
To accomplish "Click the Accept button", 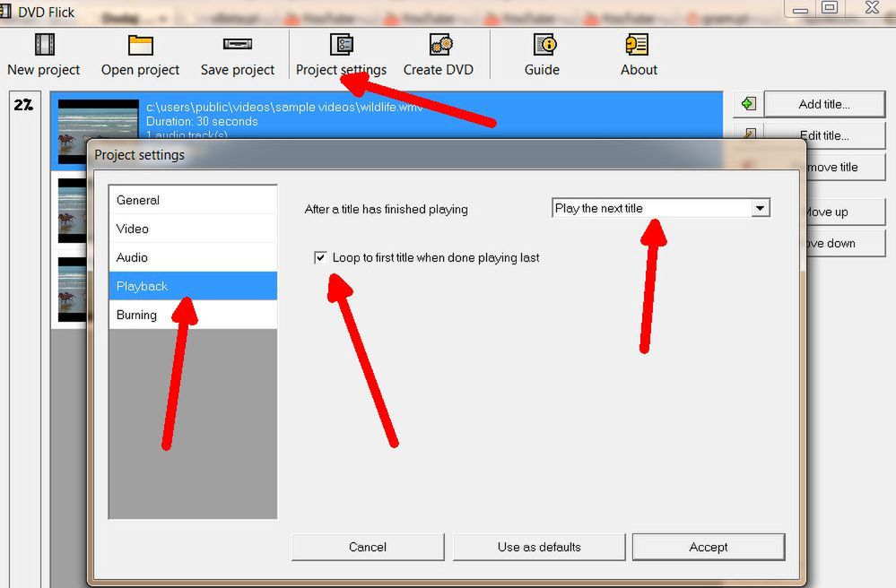I will click(709, 547).
